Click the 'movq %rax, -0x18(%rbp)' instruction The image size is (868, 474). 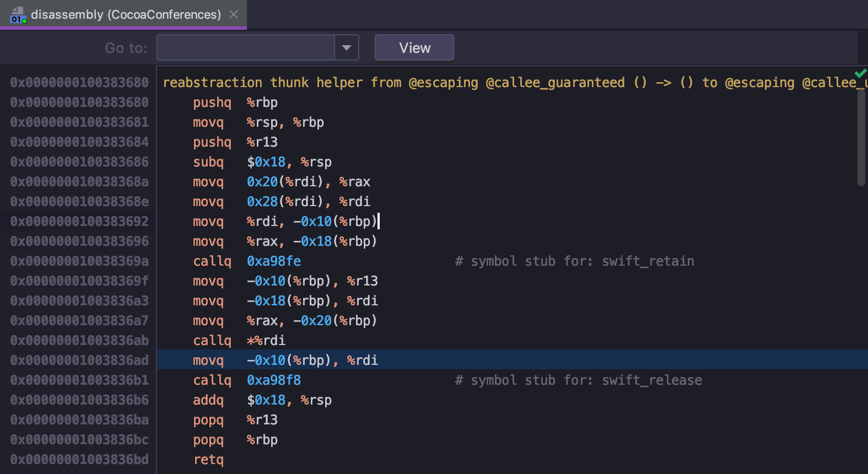pos(285,241)
